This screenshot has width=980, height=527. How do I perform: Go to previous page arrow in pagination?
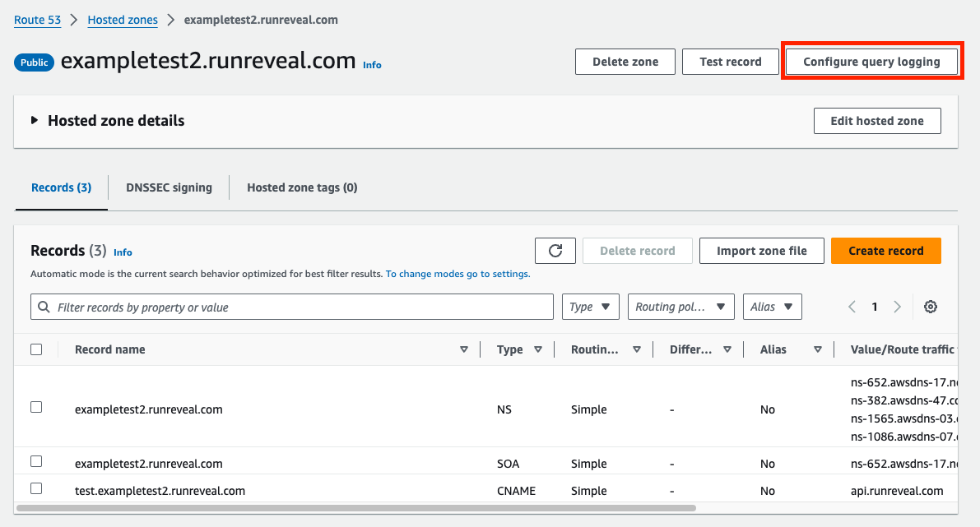[852, 307]
